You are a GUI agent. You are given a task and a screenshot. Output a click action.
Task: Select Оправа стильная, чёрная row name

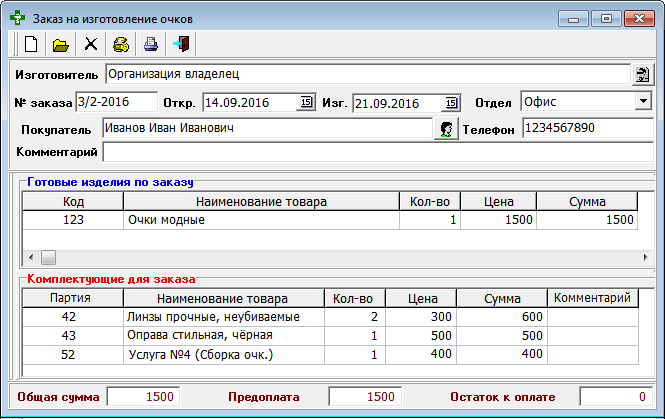click(x=224, y=335)
